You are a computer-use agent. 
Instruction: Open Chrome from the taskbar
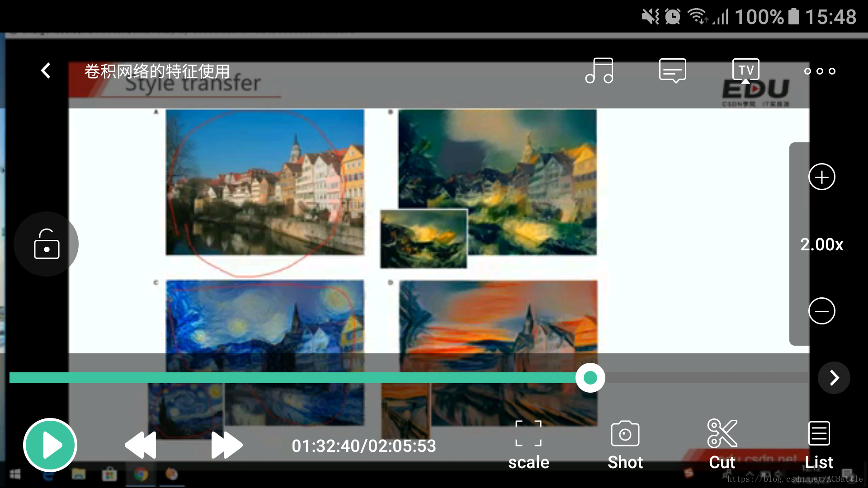coord(141,475)
